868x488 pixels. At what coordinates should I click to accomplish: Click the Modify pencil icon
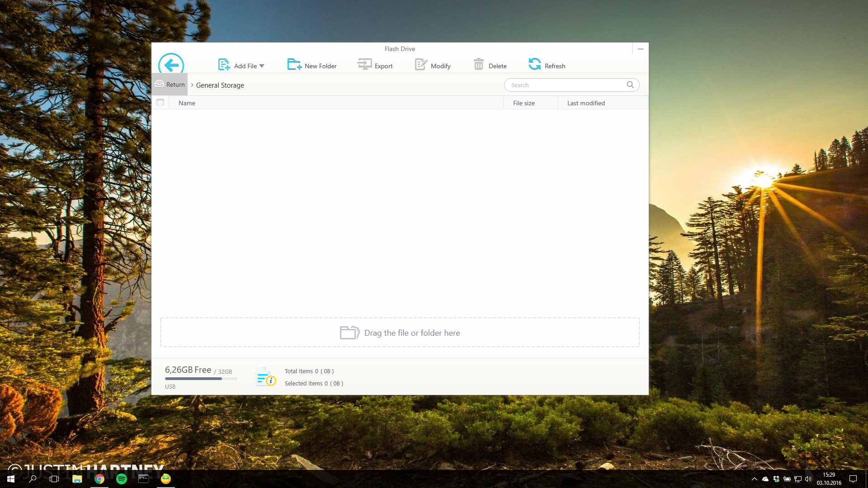pos(421,65)
